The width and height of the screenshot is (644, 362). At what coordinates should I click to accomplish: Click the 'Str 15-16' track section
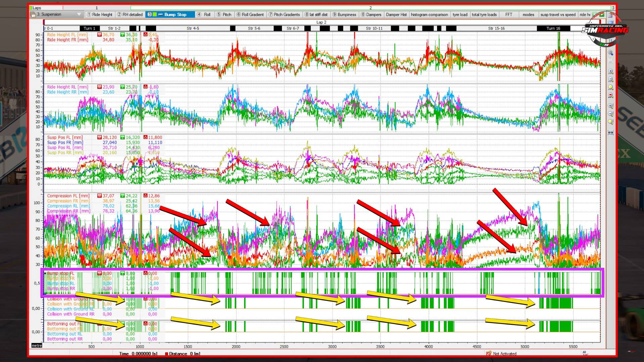click(496, 29)
